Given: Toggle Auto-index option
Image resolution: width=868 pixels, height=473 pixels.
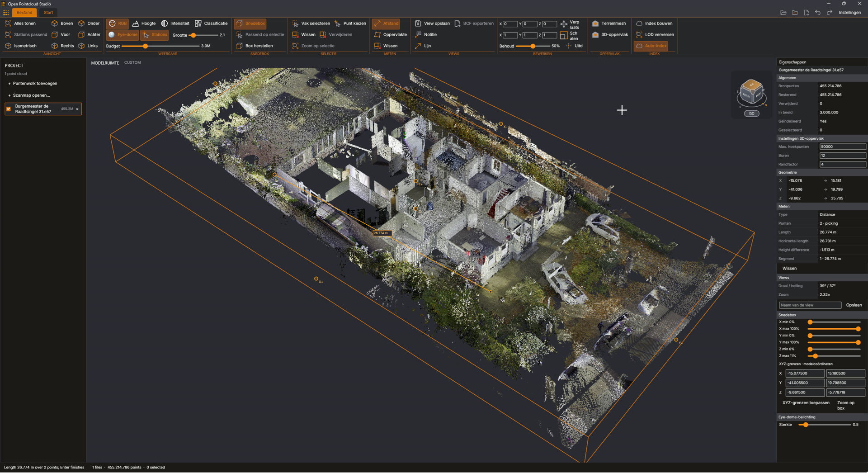Looking at the screenshot, I should 651,46.
